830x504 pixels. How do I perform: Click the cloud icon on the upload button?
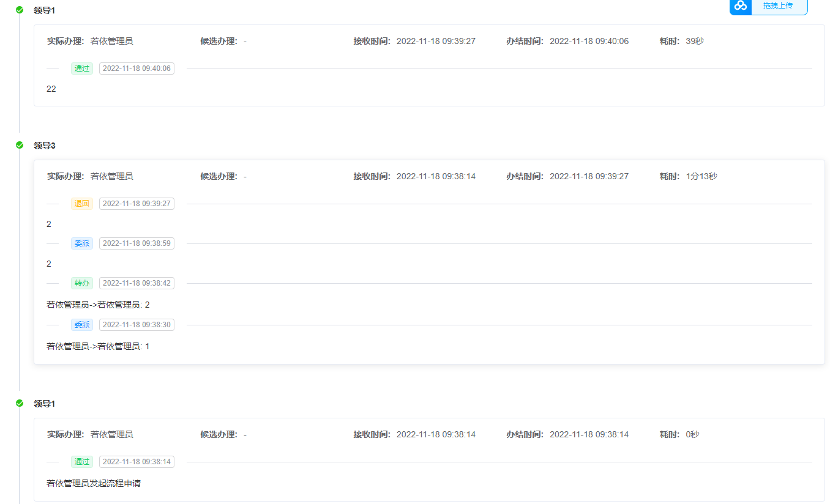click(741, 6)
